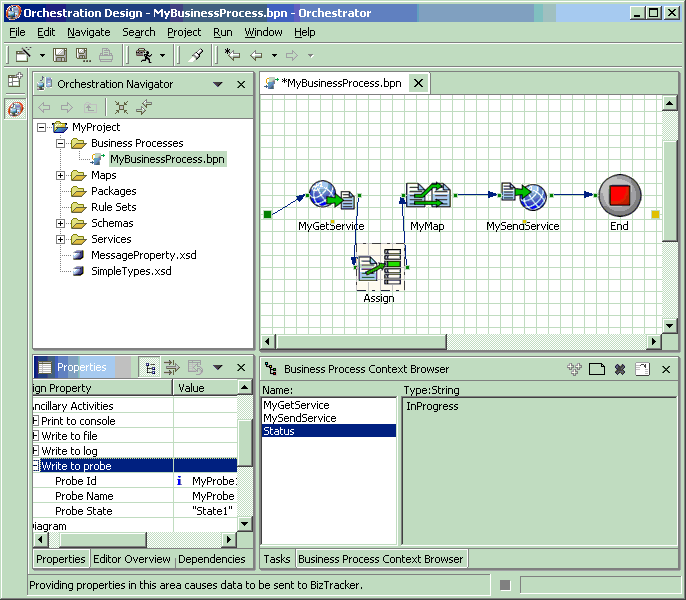
Task: Open the Back navigation history dropdown
Action: 274,56
